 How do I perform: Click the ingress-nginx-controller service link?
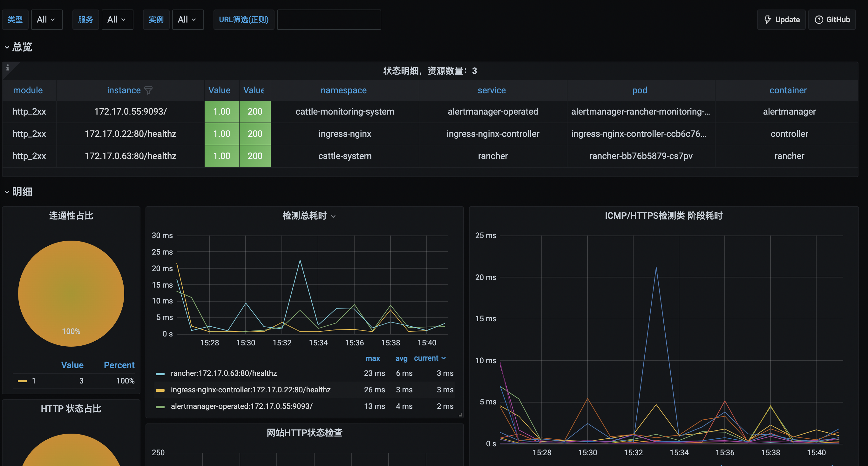[492, 133]
